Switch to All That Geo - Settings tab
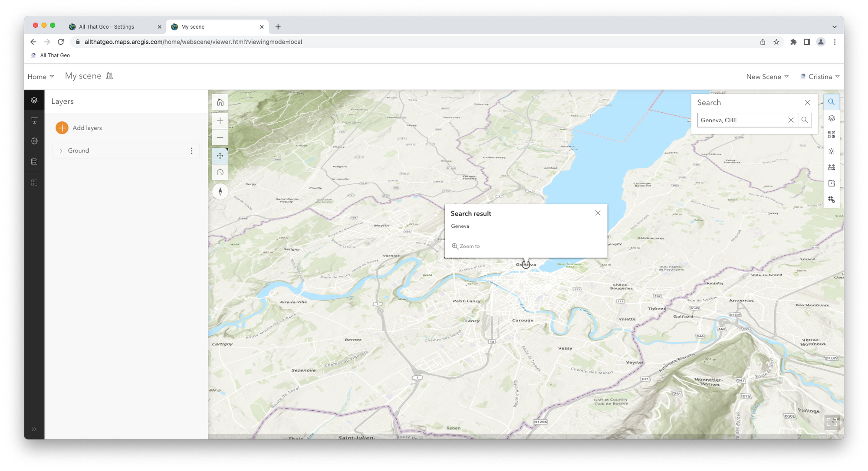This screenshot has height=471, width=868. (115, 27)
